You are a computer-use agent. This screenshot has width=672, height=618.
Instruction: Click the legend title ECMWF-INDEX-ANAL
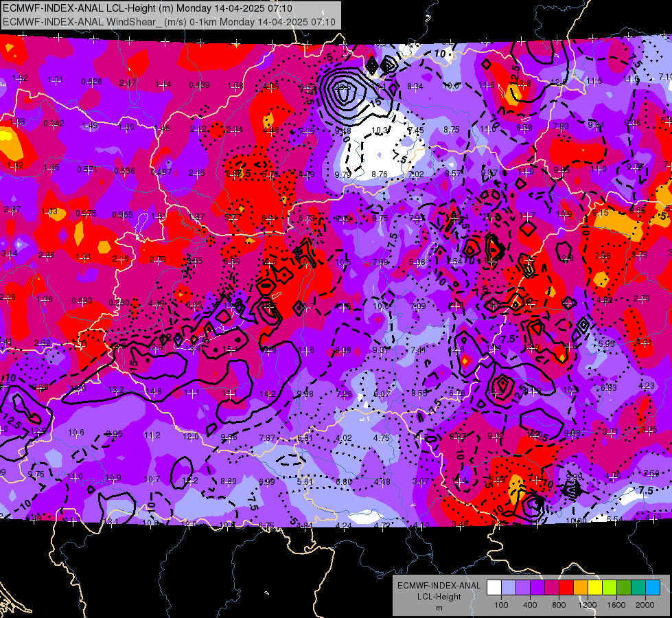439,586
